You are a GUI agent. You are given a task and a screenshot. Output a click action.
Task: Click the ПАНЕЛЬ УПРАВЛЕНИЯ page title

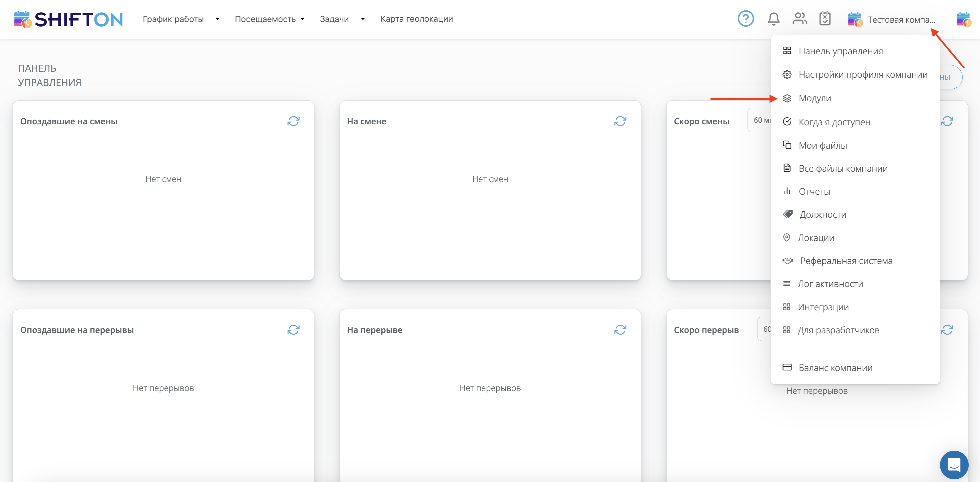pyautogui.click(x=49, y=75)
